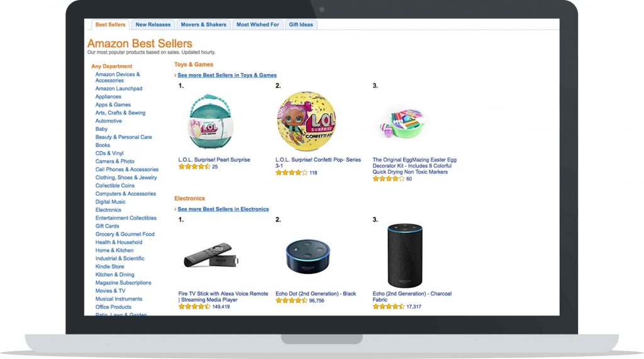
Task: Open the Echo Charcoal Fabric speaker image
Action: click(405, 254)
